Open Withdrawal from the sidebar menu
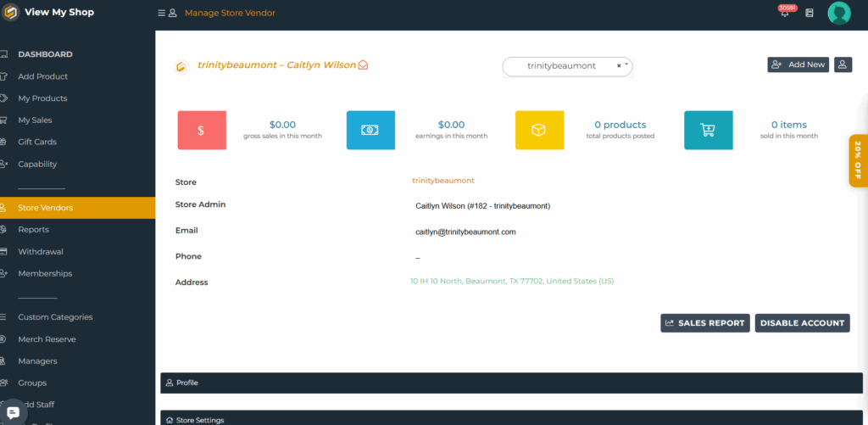 [41, 252]
